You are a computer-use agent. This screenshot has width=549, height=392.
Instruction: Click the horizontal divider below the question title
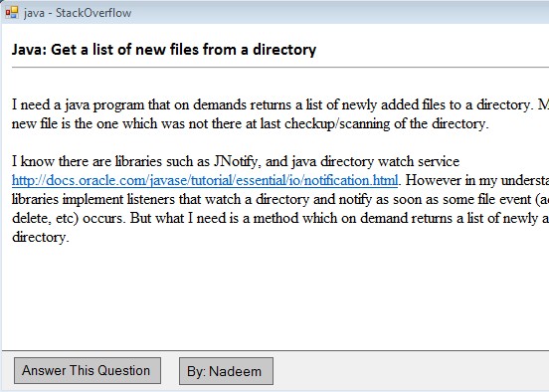[x=280, y=67]
